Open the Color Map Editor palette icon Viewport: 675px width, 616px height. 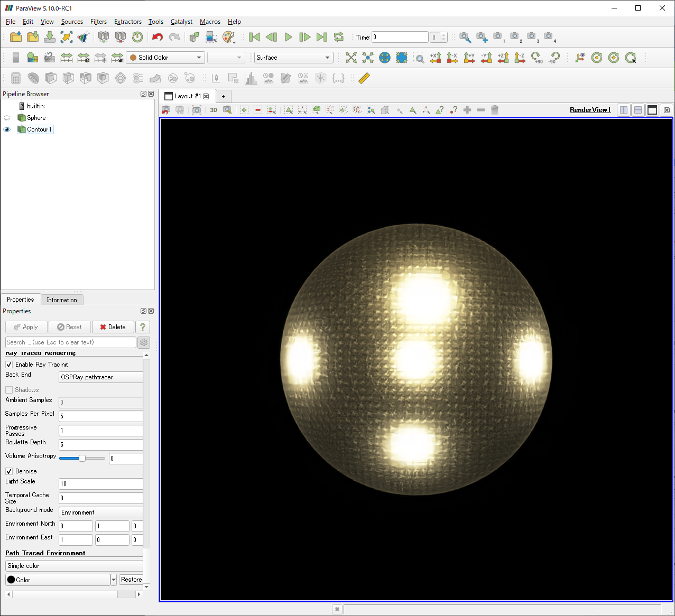tap(228, 37)
